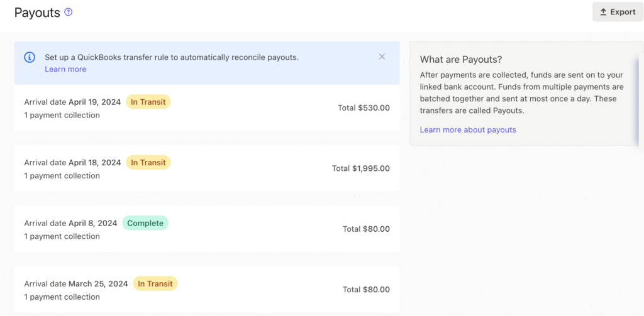644x316 pixels.
Task: Click the Export button
Action: [x=618, y=12]
